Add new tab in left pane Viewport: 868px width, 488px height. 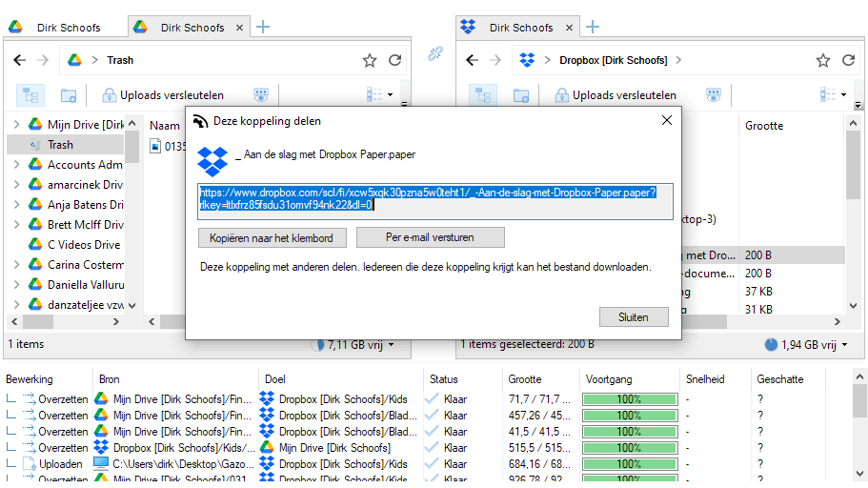(263, 27)
